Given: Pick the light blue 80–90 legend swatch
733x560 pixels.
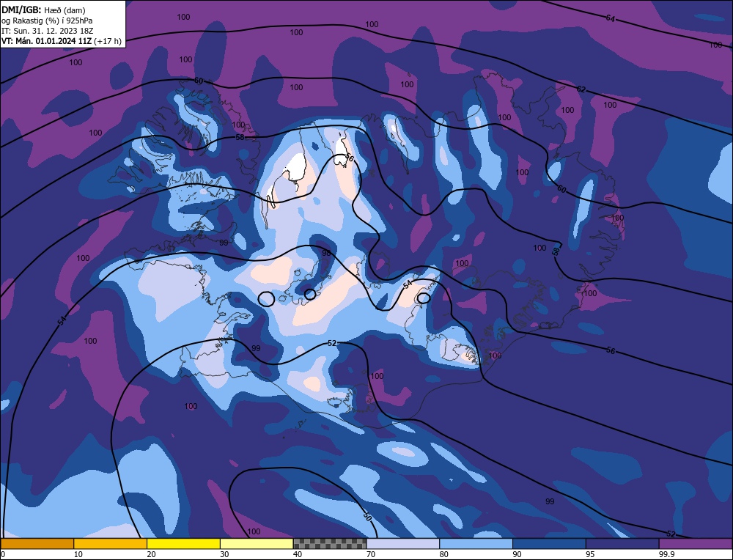Looking at the screenshot, I should pos(476,544).
